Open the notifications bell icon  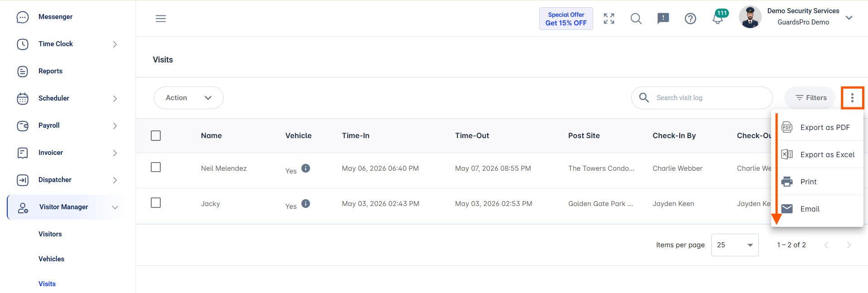point(718,19)
